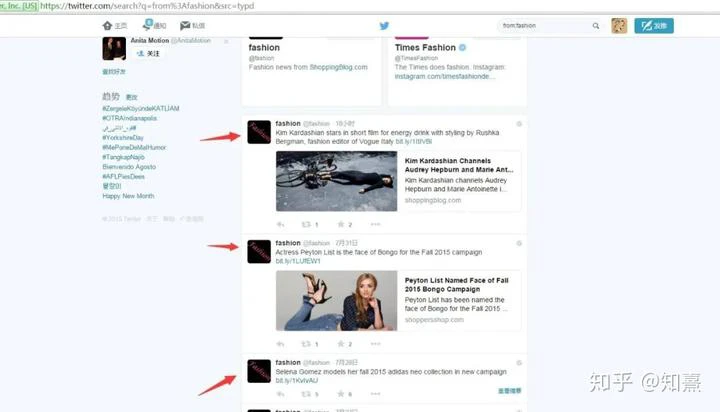Click search magnifier in search box
The width and height of the screenshot is (720, 412).
[x=596, y=26]
